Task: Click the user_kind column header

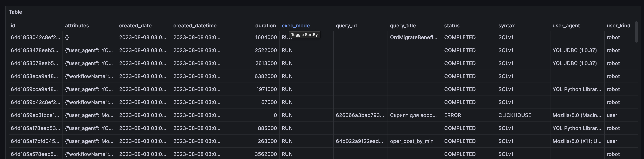Action: click(618, 26)
